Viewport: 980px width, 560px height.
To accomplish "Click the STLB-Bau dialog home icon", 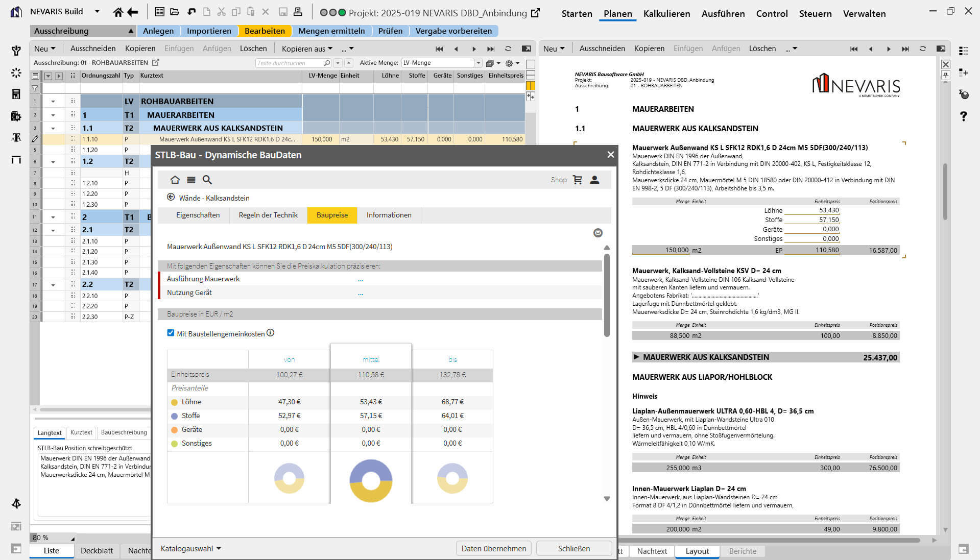I will (175, 180).
